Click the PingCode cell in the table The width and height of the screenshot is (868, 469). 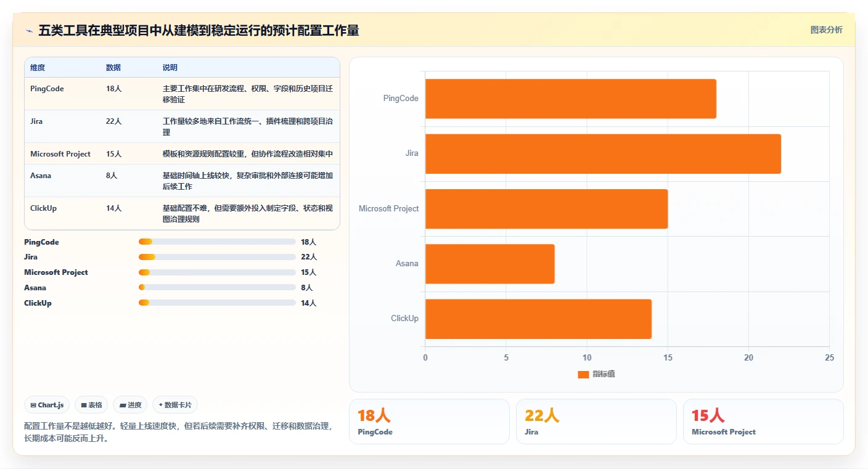[47, 89]
